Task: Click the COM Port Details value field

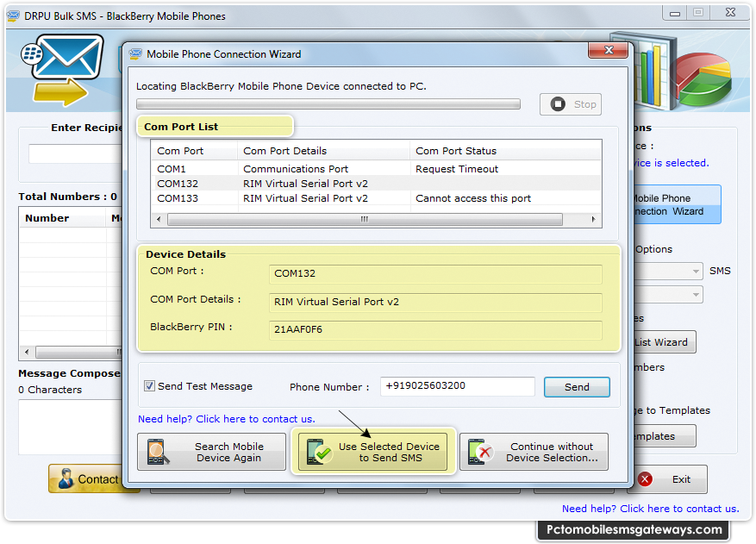Action: coord(435,302)
